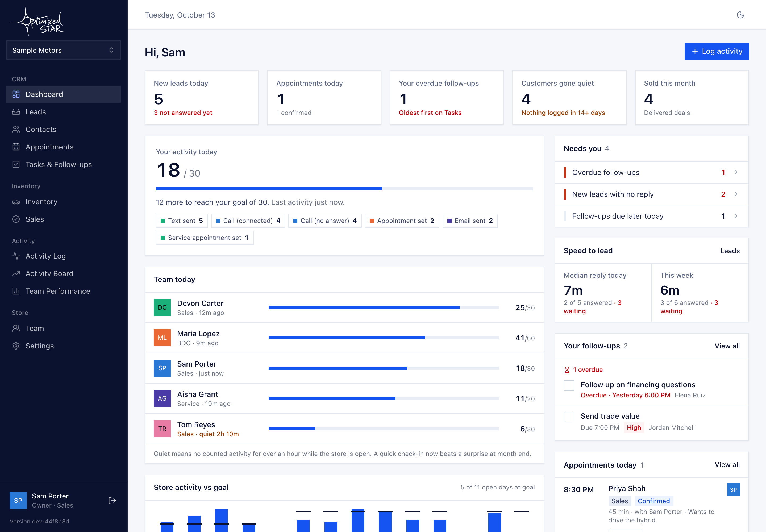
Task: Click the SP avatar on Priya Shah appointment
Action: [733, 490]
